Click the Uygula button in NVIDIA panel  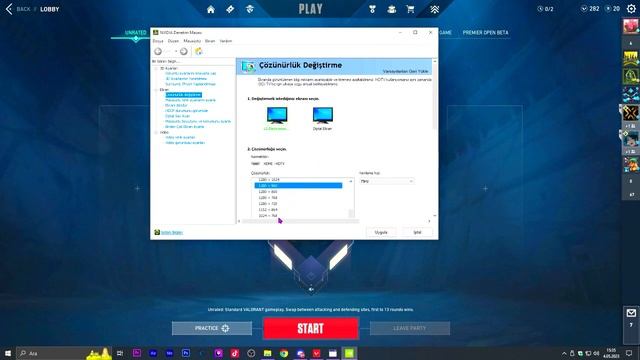point(381,232)
